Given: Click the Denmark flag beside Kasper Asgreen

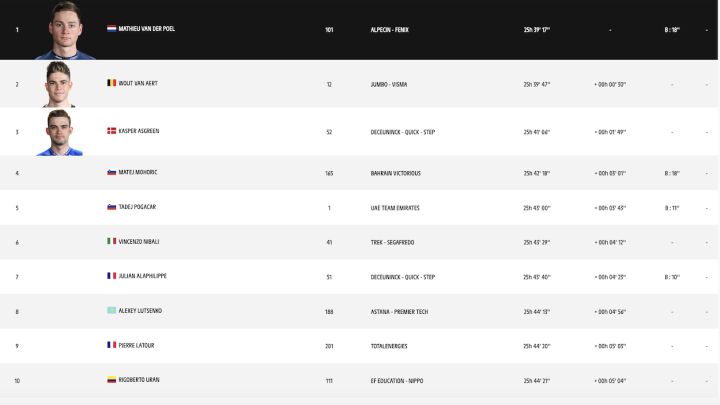Looking at the screenshot, I should pyautogui.click(x=112, y=131).
